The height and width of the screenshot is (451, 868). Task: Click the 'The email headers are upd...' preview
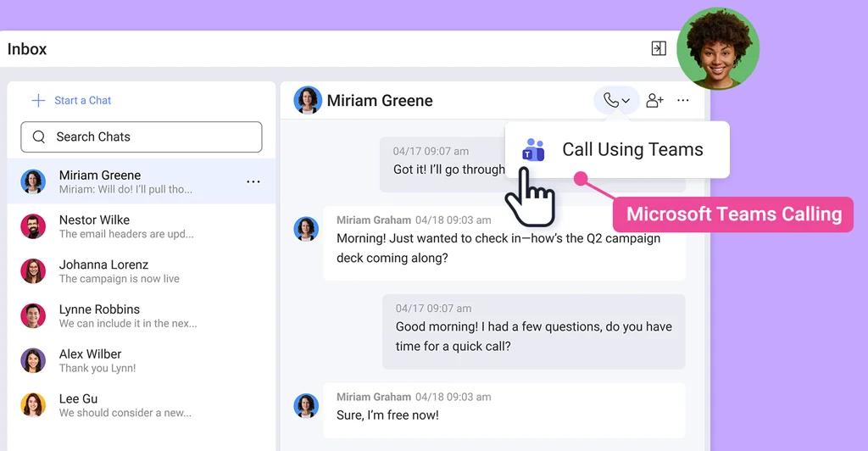(x=126, y=234)
